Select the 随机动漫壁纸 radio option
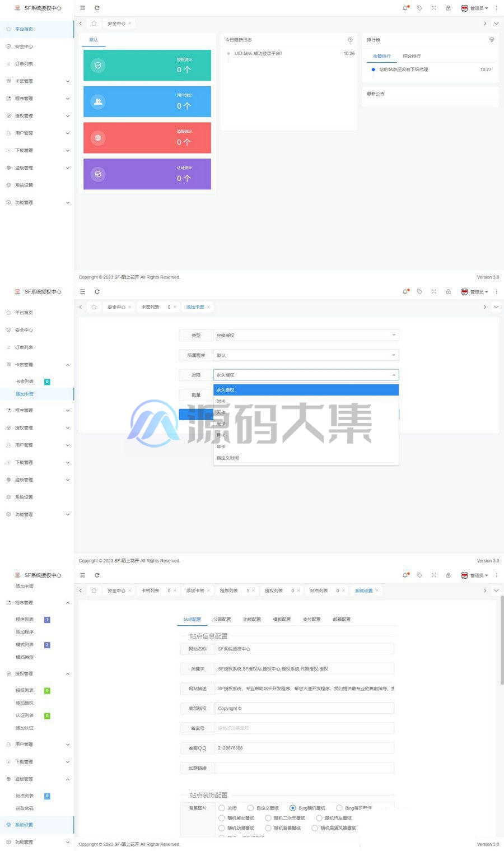The image size is (504, 851). coord(222,828)
